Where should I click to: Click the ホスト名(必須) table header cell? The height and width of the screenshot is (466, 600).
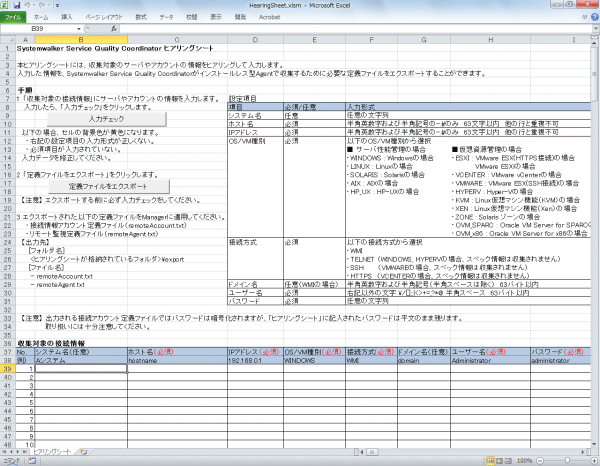tap(178, 352)
